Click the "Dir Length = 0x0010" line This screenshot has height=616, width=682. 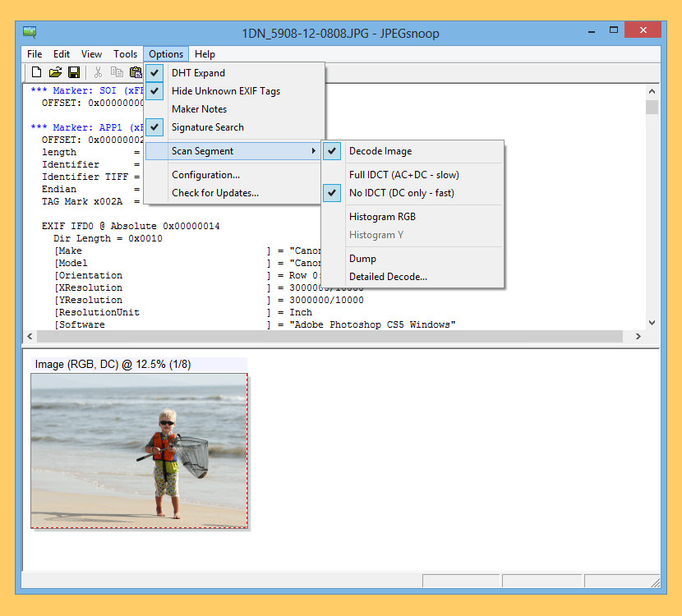pos(108,239)
